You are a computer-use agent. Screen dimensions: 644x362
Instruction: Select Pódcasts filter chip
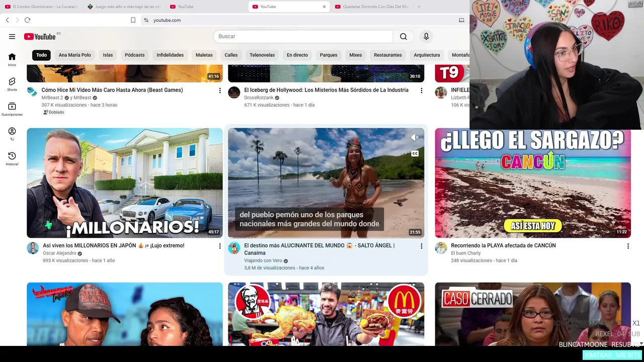click(134, 55)
